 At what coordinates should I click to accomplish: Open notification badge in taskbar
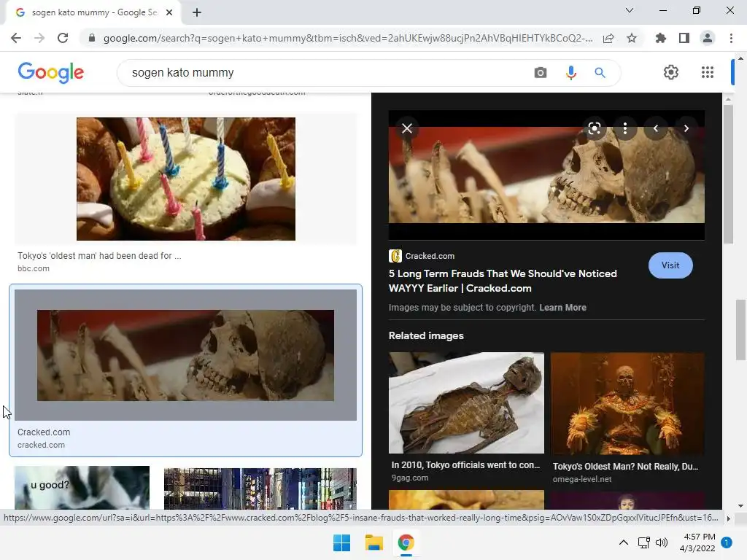[x=727, y=542]
